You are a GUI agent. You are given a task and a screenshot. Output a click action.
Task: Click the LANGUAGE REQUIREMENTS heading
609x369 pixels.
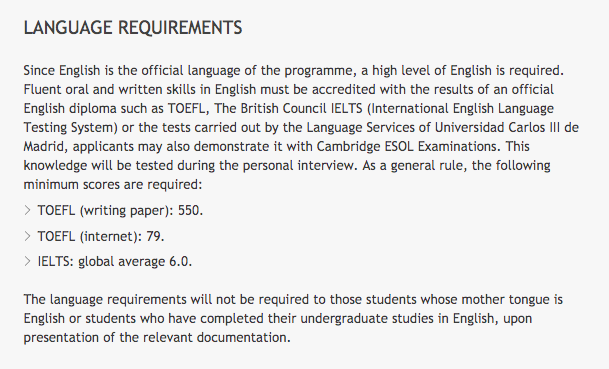click(x=133, y=28)
